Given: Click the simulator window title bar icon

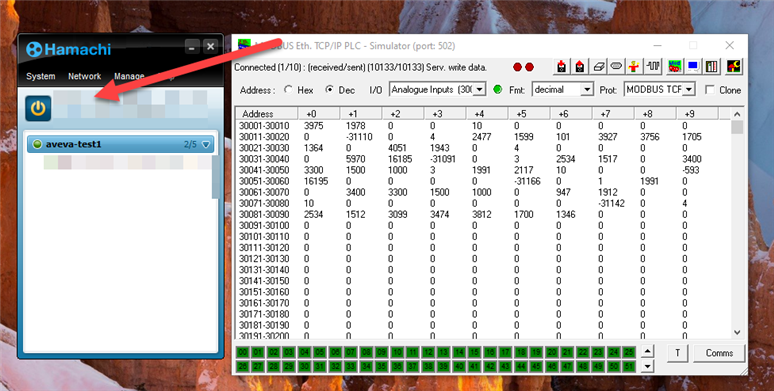Looking at the screenshot, I should click(x=244, y=45).
